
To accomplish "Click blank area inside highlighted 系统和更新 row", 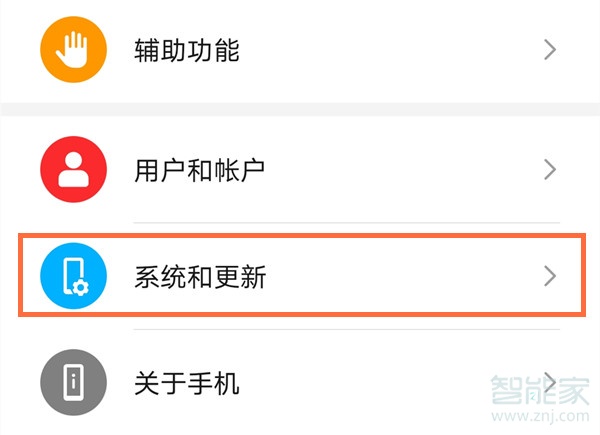I will point(402,276).
